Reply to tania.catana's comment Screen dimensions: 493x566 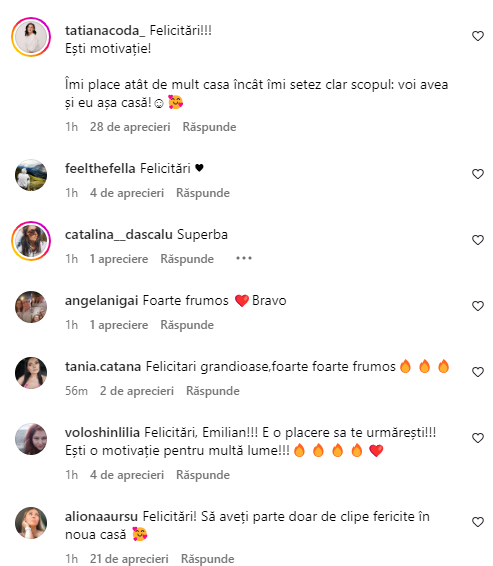click(x=213, y=391)
